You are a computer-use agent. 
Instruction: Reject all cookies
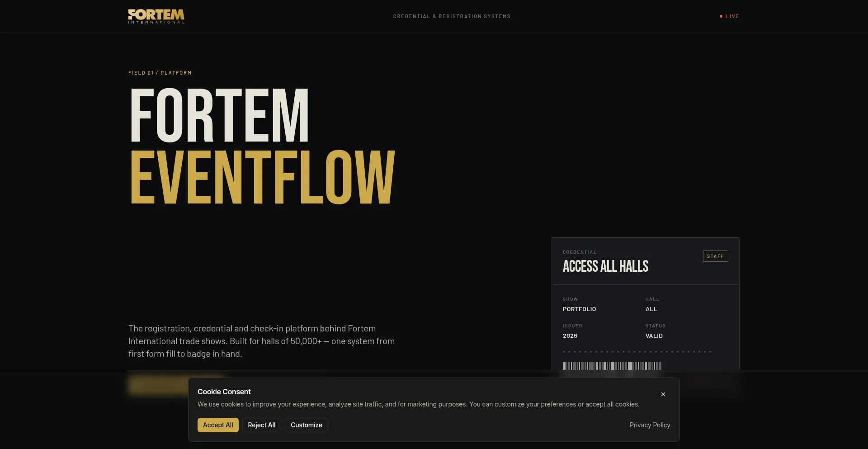pyautogui.click(x=262, y=425)
